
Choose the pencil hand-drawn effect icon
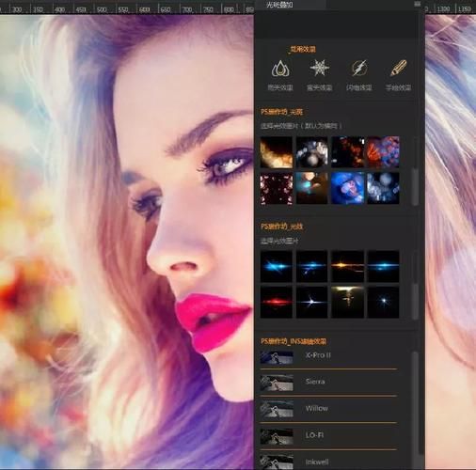click(x=398, y=68)
